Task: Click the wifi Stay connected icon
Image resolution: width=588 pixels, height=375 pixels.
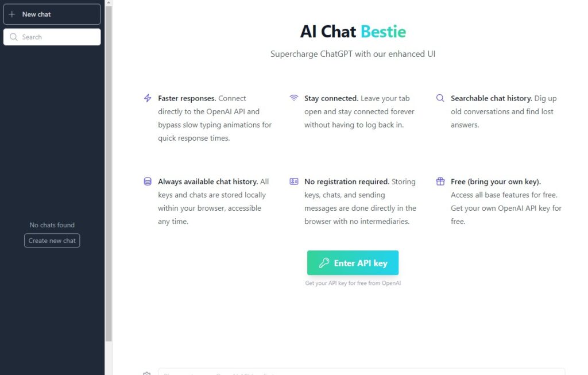Action: [x=294, y=98]
